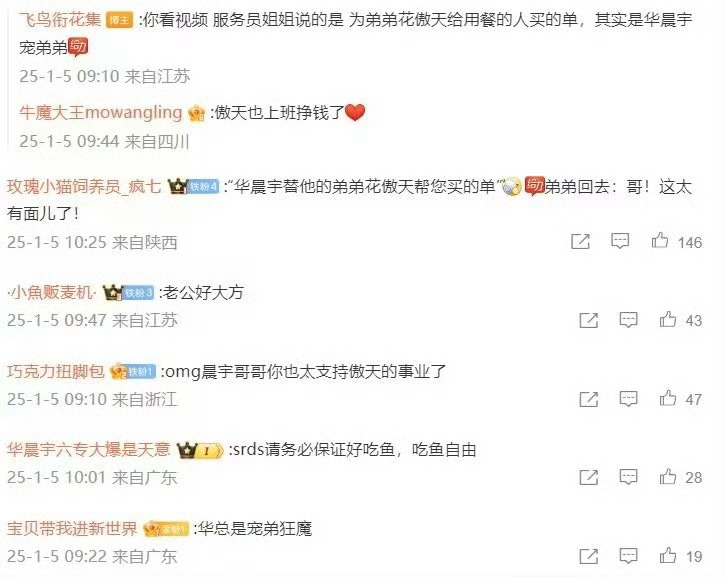Like 巧克力扭脚包's comment with 47 likes
725x577 pixels.
click(668, 398)
